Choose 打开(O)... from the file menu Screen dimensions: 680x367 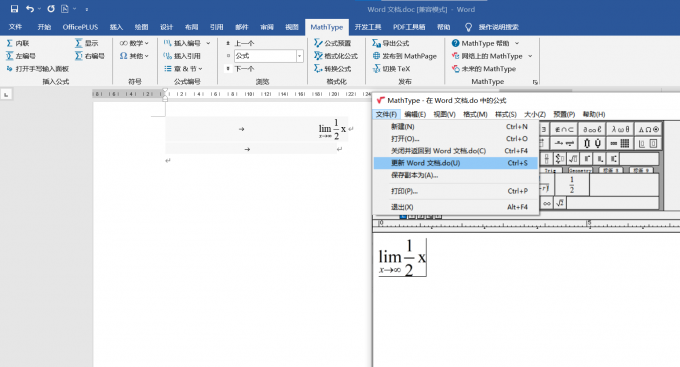tap(456, 139)
